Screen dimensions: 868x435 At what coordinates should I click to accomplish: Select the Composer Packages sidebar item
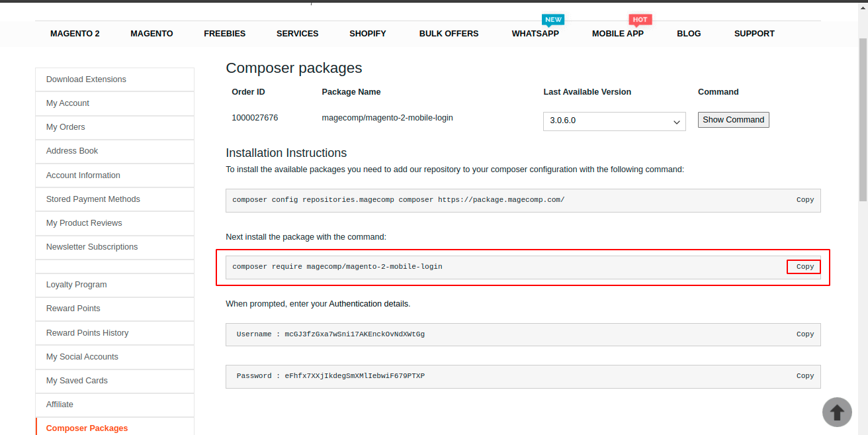(x=87, y=428)
